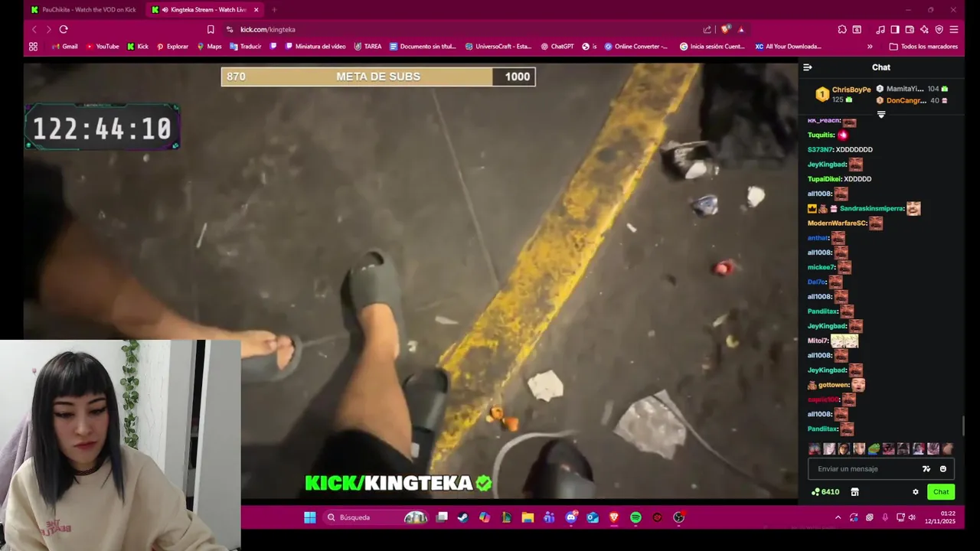980x551 pixels.
Task: Click username ModernWarfareSC in chat
Action: pos(837,223)
